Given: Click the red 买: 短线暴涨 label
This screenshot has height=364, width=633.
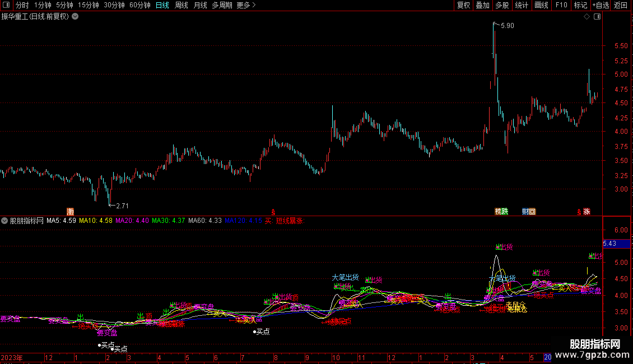Looking at the screenshot, I should (x=284, y=221).
